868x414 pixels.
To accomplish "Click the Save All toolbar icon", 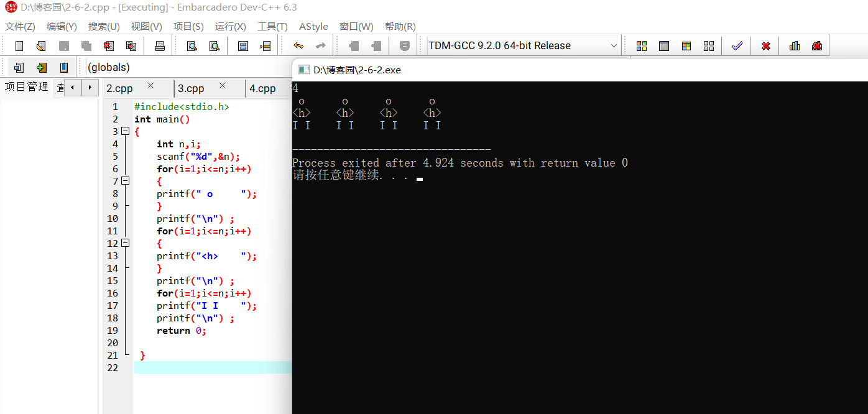I will 86,46.
